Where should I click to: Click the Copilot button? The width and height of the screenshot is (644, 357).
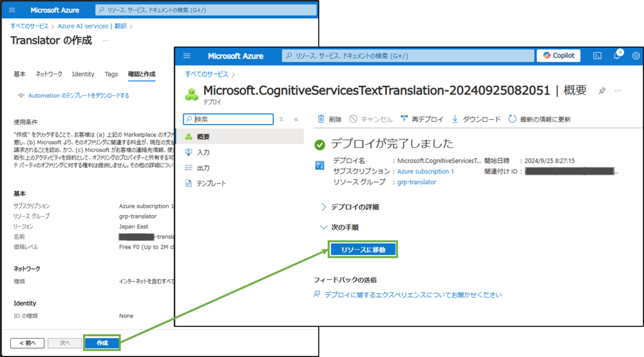[x=559, y=56]
